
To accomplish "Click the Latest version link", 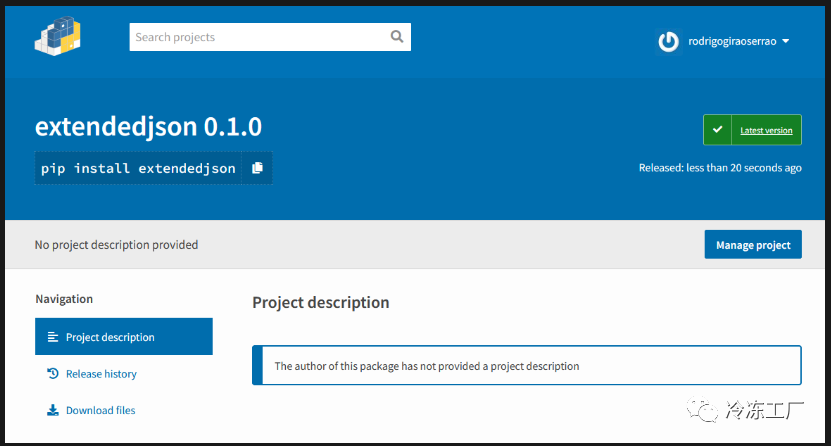I will point(766,130).
